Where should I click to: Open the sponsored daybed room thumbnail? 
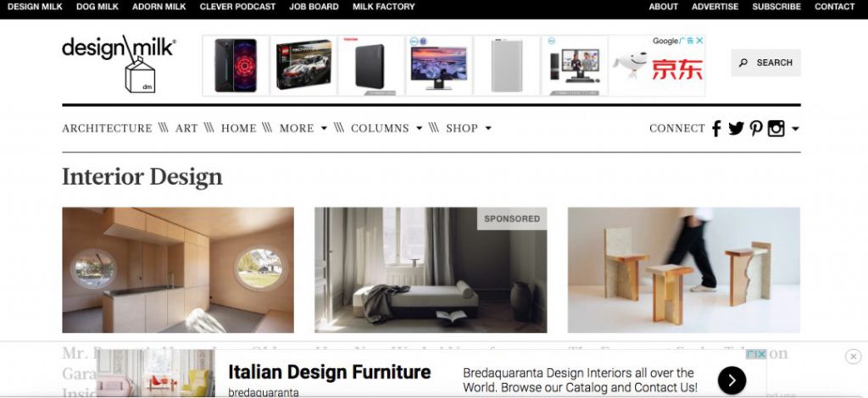coord(431,270)
